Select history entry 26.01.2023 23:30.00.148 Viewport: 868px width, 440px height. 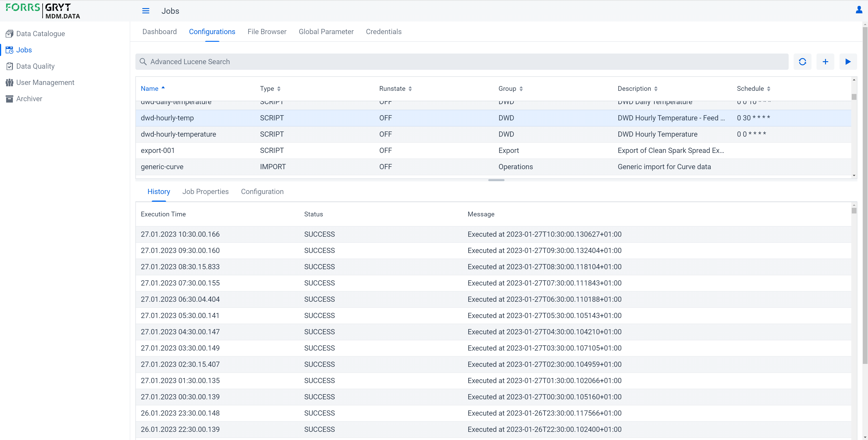[493, 413]
